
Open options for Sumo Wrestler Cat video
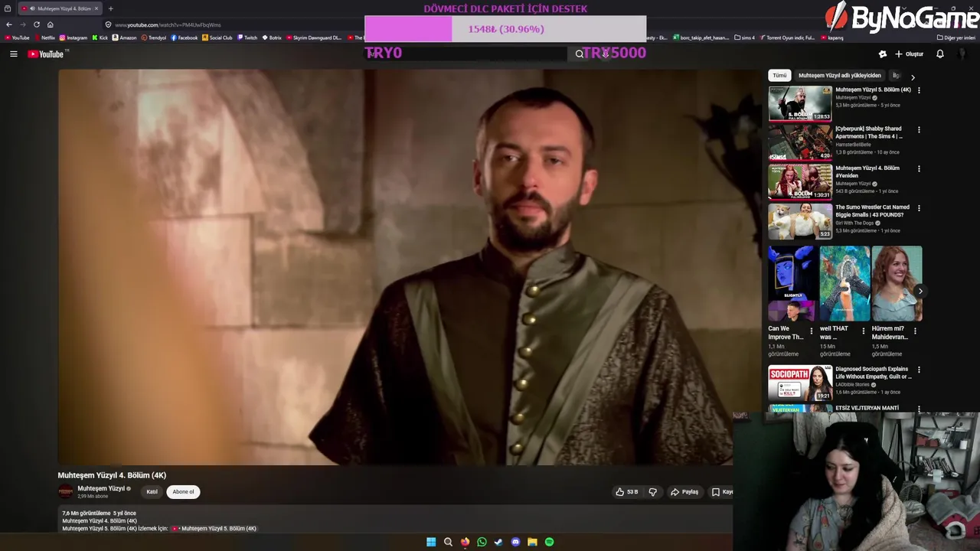pyautogui.click(x=919, y=207)
